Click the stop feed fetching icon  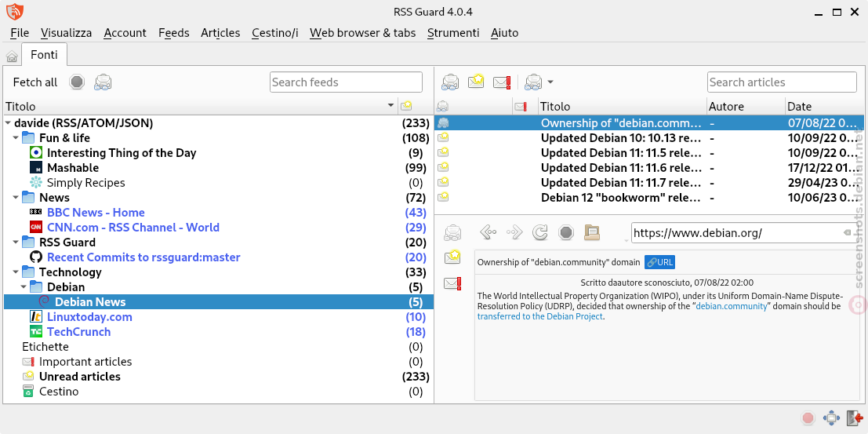pos(77,82)
